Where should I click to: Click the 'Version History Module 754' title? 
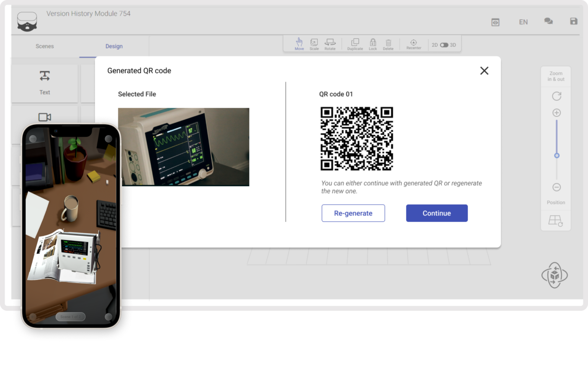click(88, 14)
